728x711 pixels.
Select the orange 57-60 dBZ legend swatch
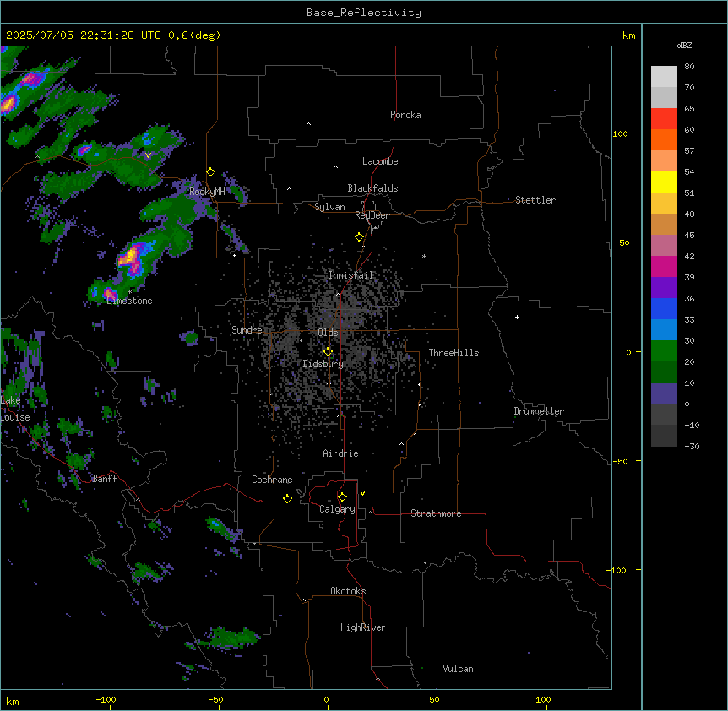[x=664, y=139]
